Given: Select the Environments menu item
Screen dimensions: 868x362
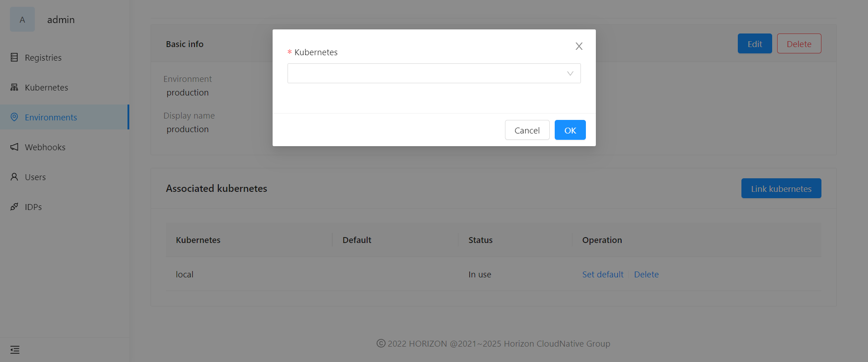Looking at the screenshot, I should (x=65, y=117).
